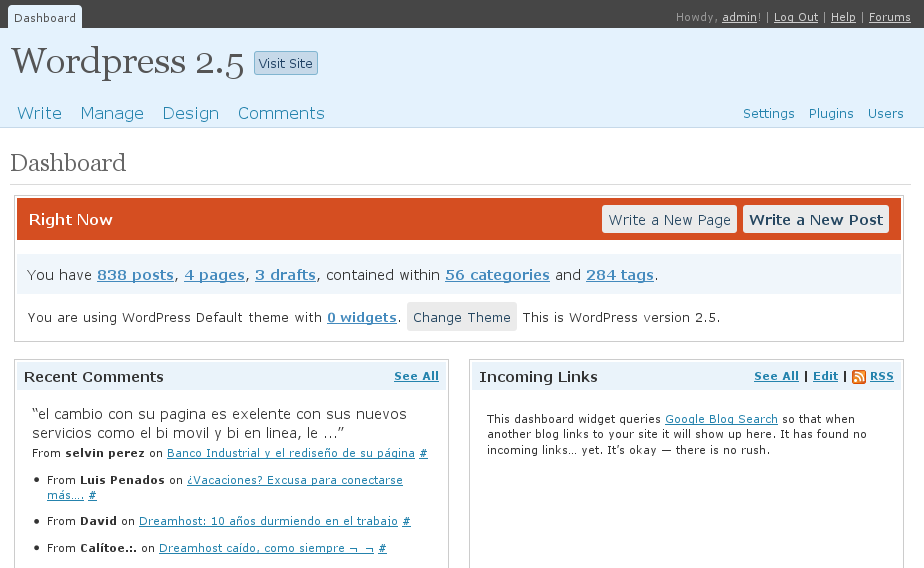This screenshot has height=568, width=924.
Task: Open the 4 pages link
Action: pos(214,275)
